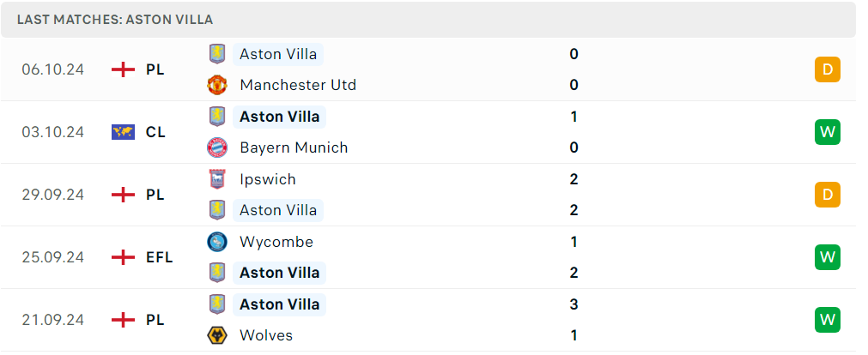Click the win badge for the Bayern Munich match

point(828,132)
